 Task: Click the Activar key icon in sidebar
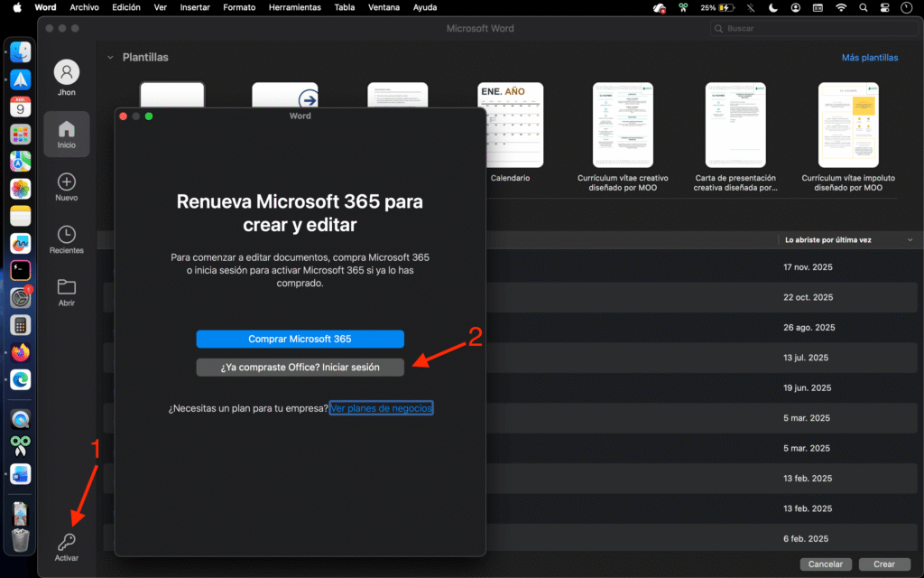pos(66,543)
